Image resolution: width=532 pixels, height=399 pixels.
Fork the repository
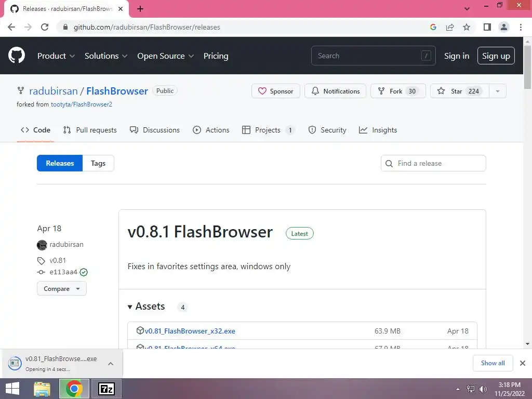[x=398, y=91]
